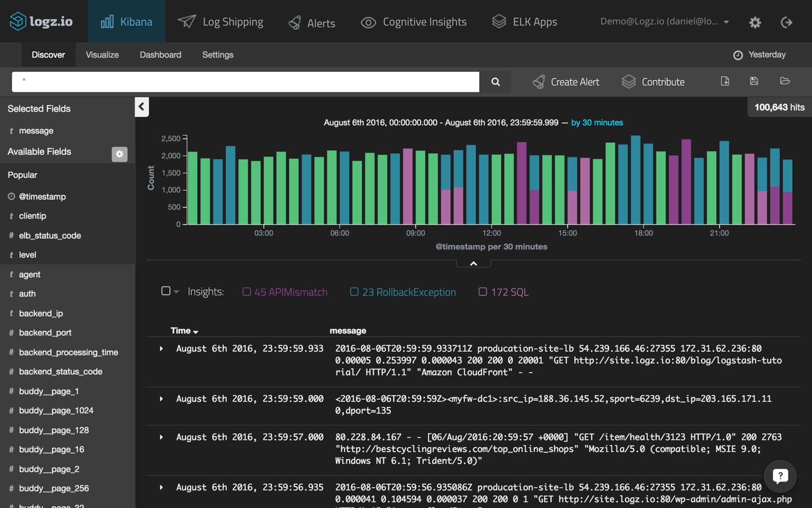Click the type icon beside the agent field

tap(11, 274)
